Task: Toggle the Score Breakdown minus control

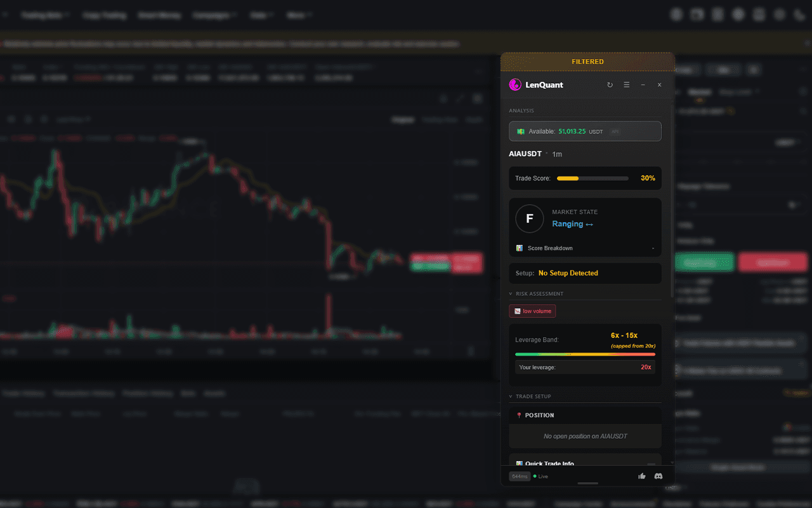Action: click(x=653, y=248)
